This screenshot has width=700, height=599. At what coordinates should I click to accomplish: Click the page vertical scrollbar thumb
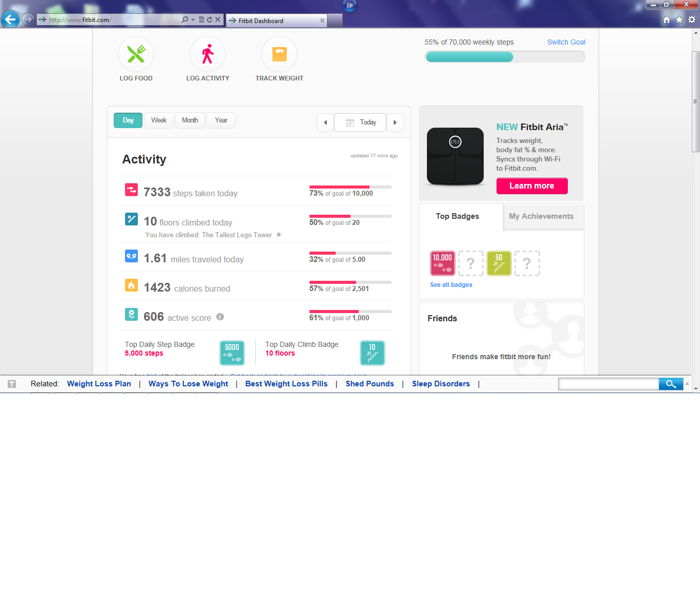tap(695, 101)
